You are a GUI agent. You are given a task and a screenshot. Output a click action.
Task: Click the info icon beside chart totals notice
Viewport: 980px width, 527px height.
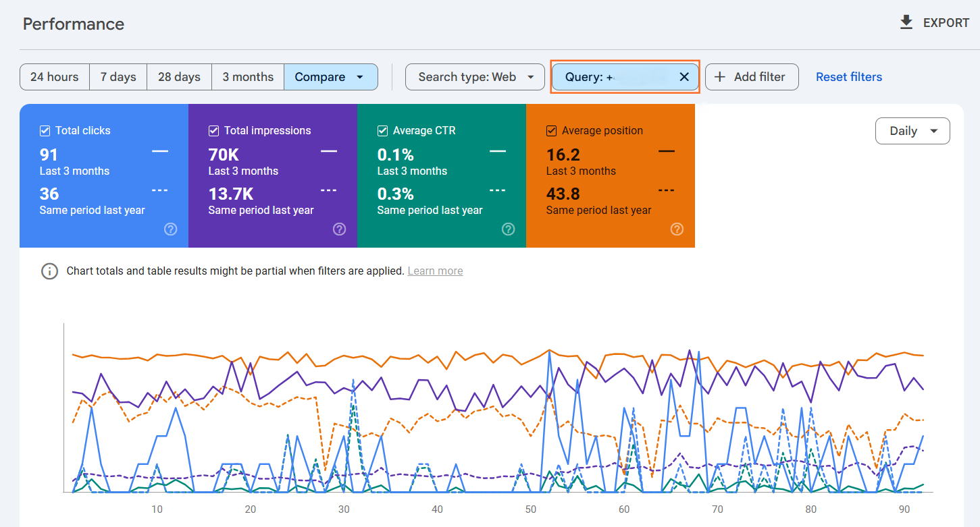coord(49,271)
